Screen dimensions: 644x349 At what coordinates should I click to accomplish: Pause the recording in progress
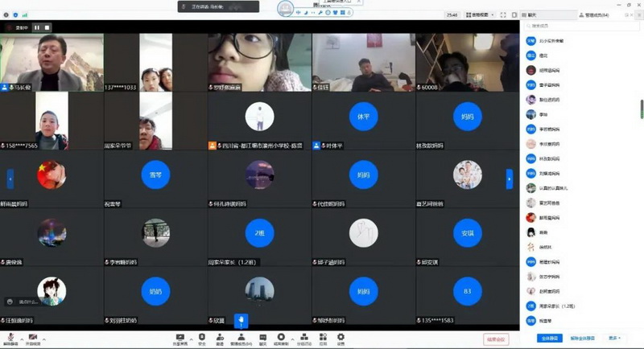pyautogui.click(x=36, y=27)
